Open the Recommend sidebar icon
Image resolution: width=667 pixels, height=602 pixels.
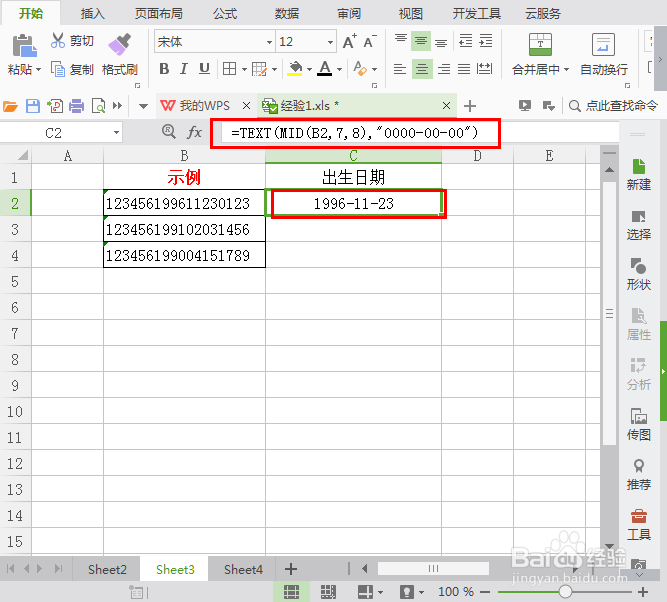point(638,466)
